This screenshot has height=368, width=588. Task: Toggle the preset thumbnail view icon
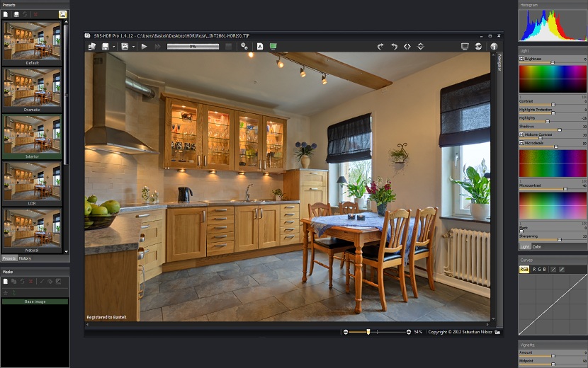pyautogui.click(x=62, y=14)
